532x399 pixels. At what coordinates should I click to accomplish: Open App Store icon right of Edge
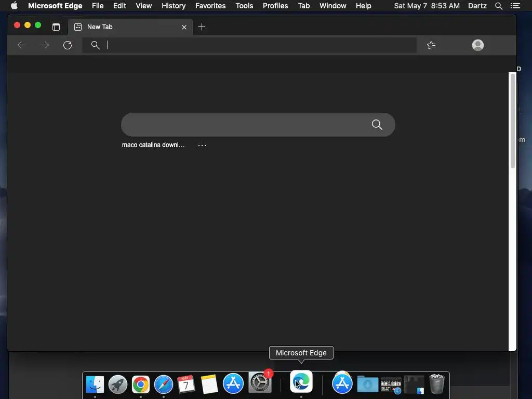pos(342,383)
